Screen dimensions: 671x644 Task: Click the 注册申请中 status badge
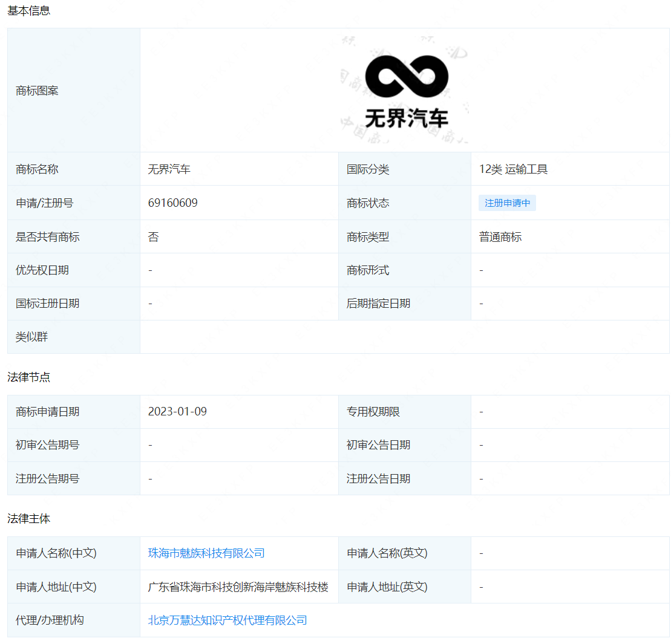(x=507, y=203)
